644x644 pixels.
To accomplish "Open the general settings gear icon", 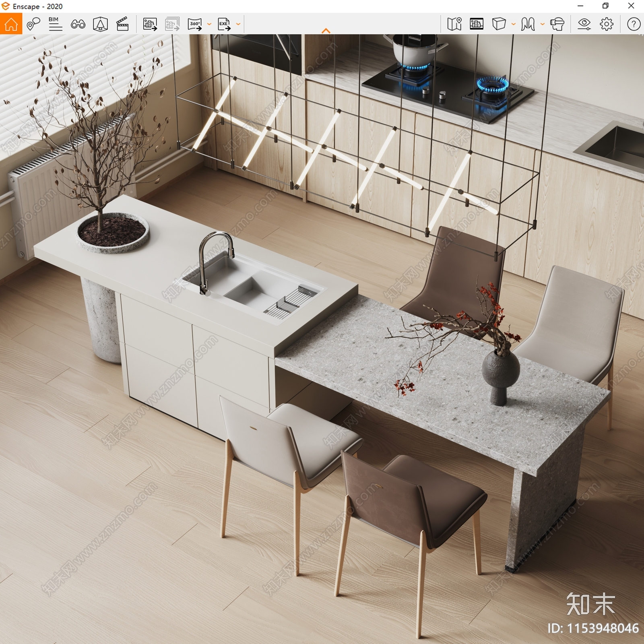I will click(607, 24).
